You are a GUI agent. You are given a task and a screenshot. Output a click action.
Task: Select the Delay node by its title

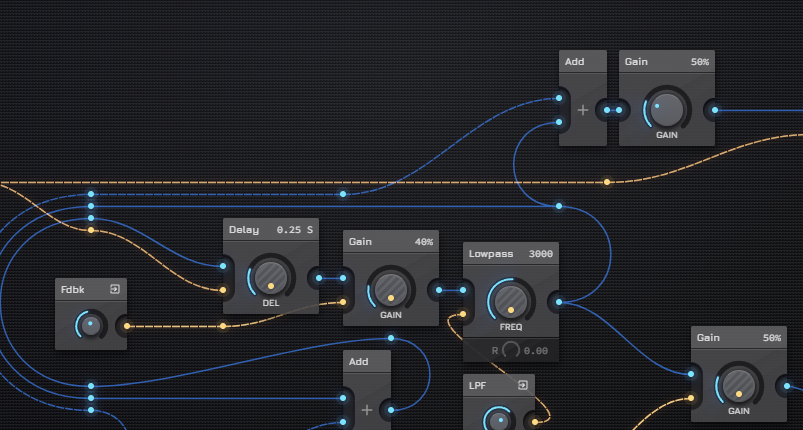click(243, 230)
